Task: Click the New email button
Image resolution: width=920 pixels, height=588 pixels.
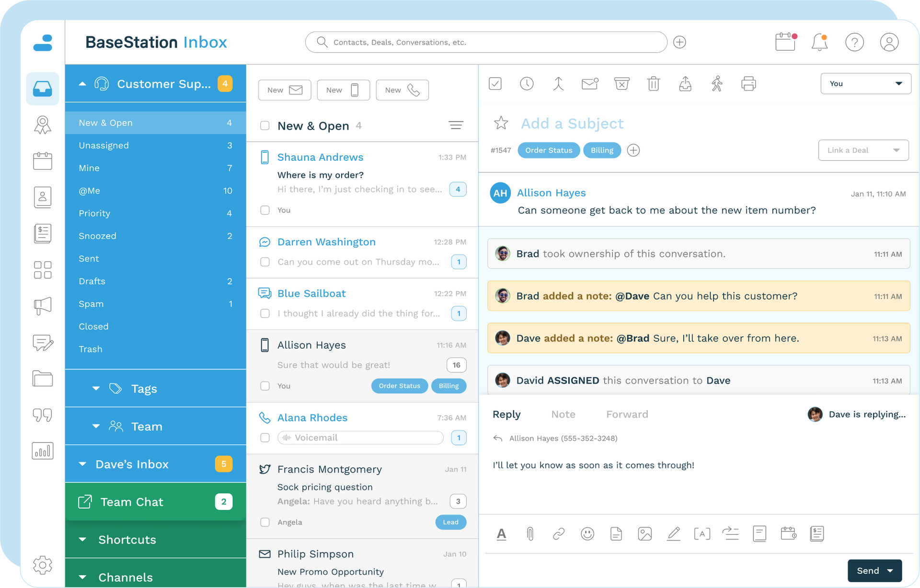Action: click(285, 90)
